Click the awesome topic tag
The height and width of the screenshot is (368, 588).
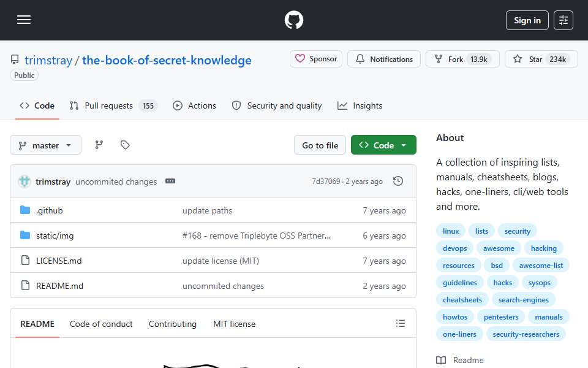499,248
